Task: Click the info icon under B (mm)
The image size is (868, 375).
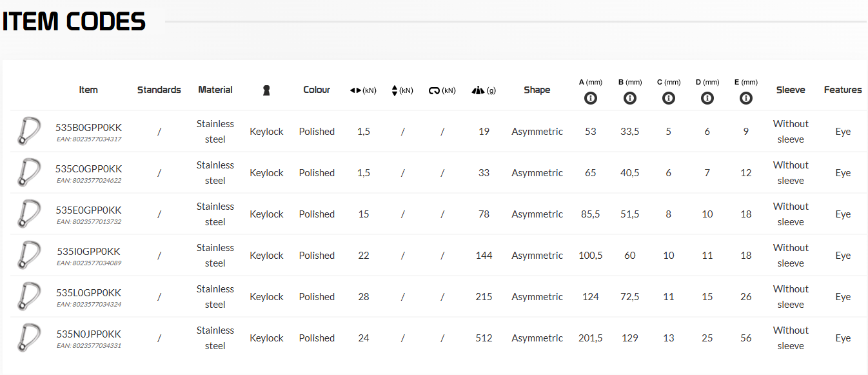Action: pos(630,99)
